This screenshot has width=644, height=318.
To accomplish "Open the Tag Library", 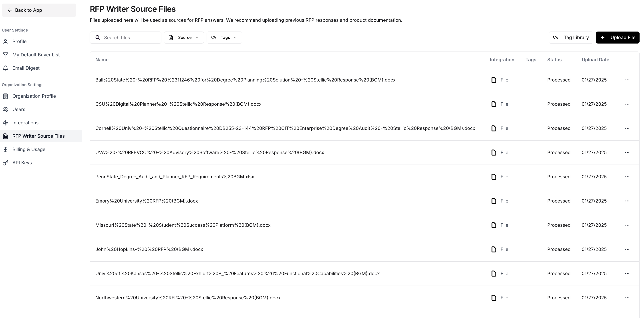I will (571, 37).
